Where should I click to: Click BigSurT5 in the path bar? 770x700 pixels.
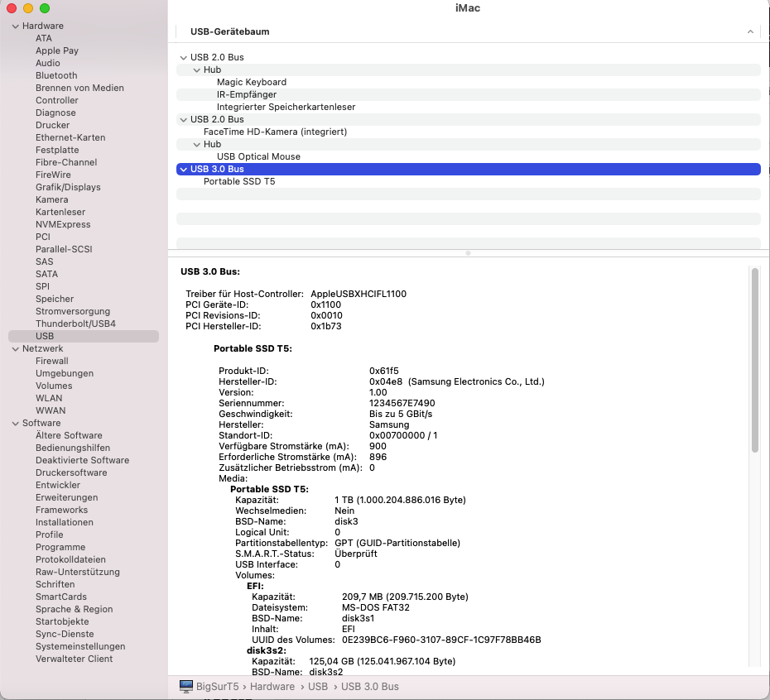[x=218, y=686]
